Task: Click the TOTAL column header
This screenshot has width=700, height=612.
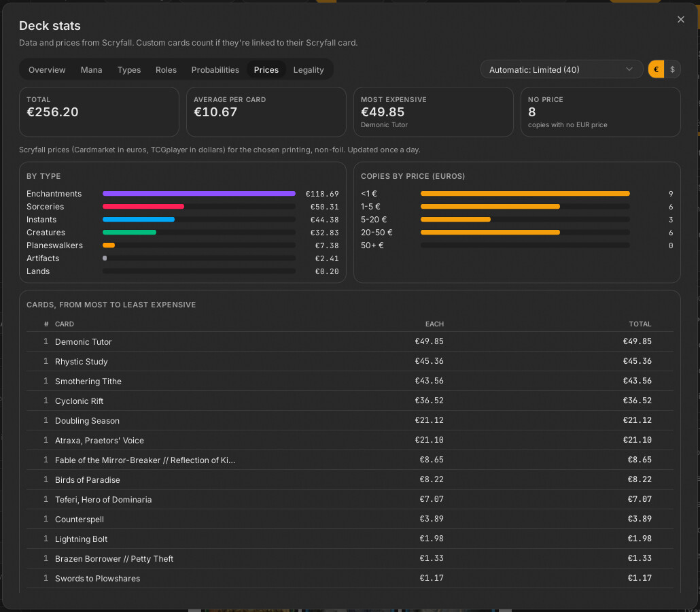Action: tap(640, 324)
